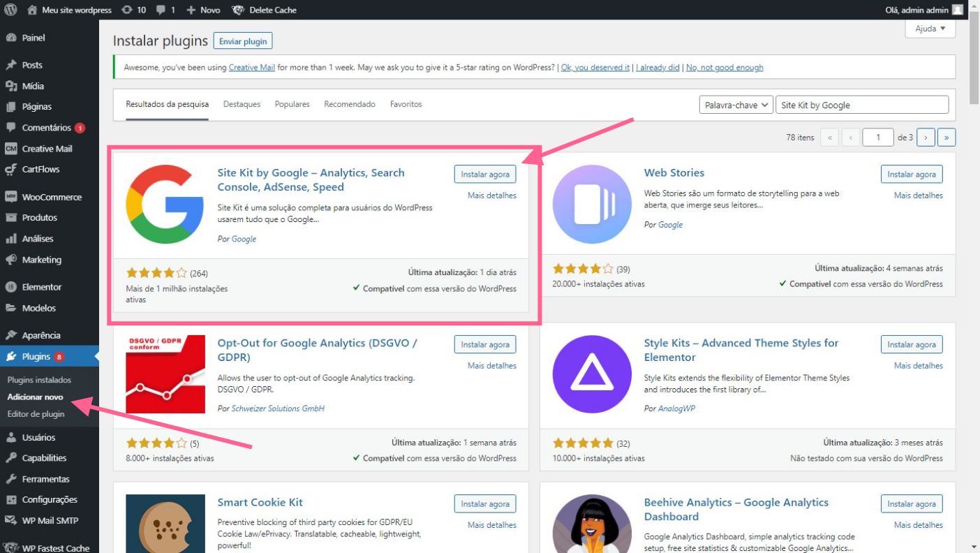Open Editor de plugin submenu item

(x=36, y=414)
